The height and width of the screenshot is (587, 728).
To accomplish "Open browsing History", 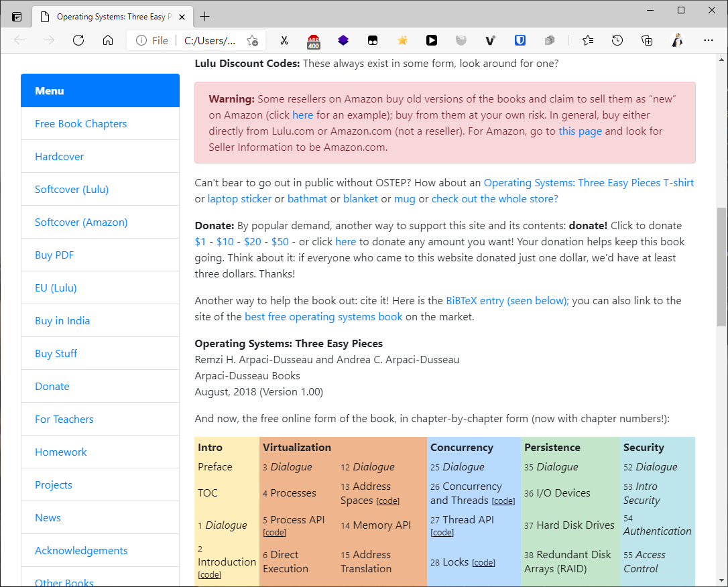I will click(x=617, y=40).
